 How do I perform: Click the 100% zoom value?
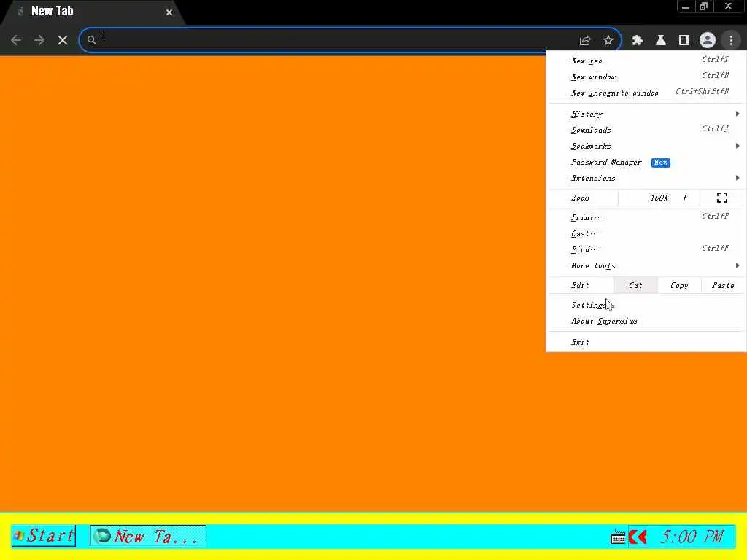point(659,198)
